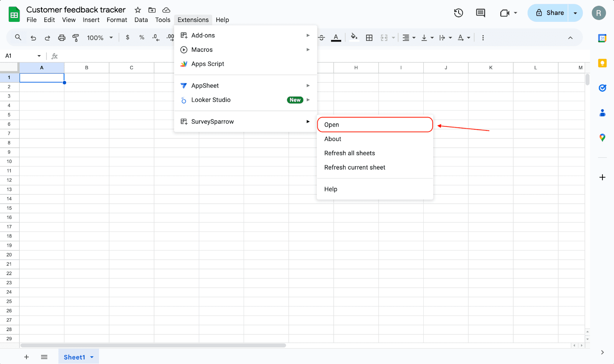Viewport: 614px width, 364px height.
Task: Expand the Sheet1 tab options arrow
Action: 92,357
